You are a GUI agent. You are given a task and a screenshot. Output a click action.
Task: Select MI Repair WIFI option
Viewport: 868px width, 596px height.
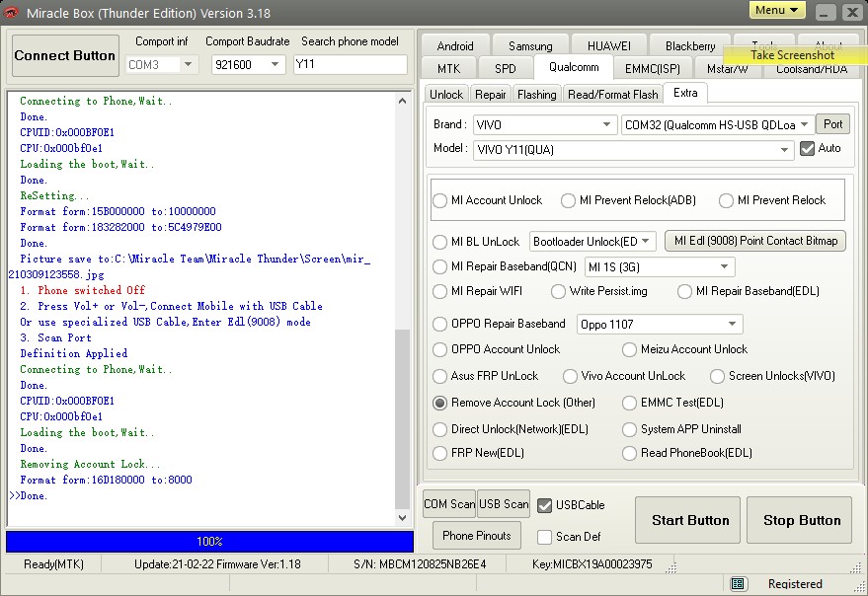click(439, 291)
